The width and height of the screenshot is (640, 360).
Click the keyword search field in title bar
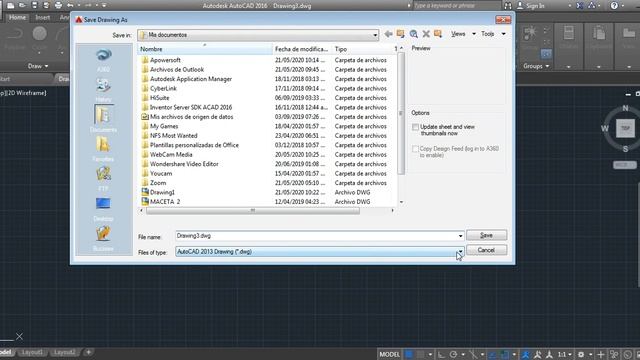point(457,6)
